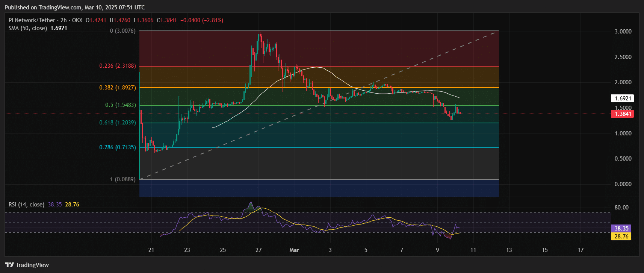The width and height of the screenshot is (644, 273).
Task: Click the high price H1.4260 value
Action: click(x=120, y=20)
